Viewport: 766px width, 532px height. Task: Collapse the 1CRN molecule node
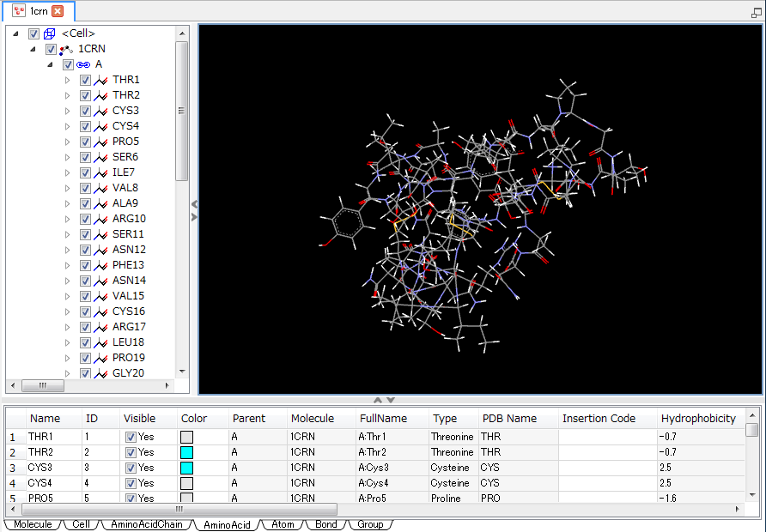point(33,49)
